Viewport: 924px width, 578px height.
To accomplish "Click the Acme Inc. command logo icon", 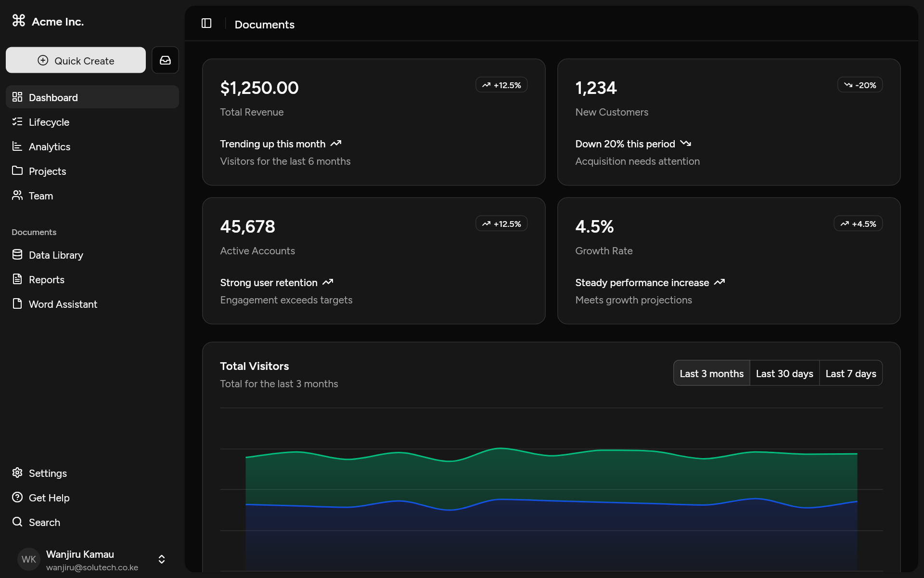I will 18,20.
